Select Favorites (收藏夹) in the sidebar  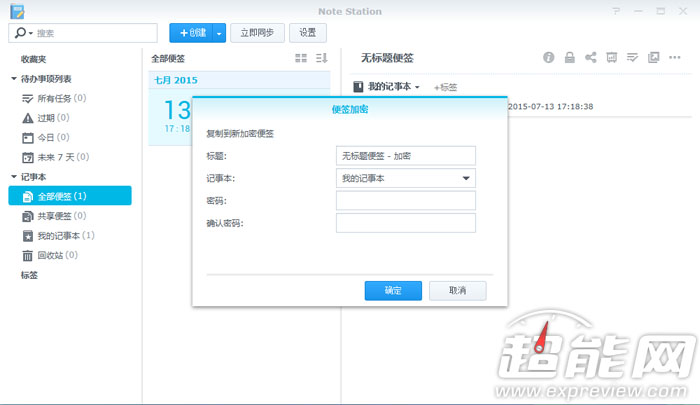tap(33, 59)
